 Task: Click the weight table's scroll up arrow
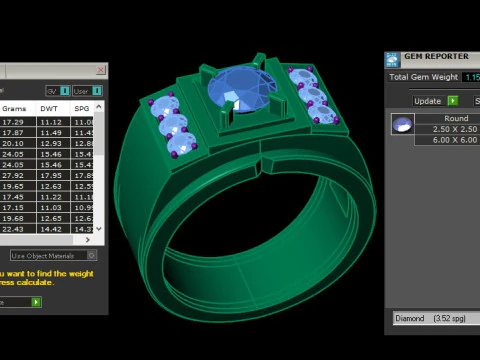point(99,107)
